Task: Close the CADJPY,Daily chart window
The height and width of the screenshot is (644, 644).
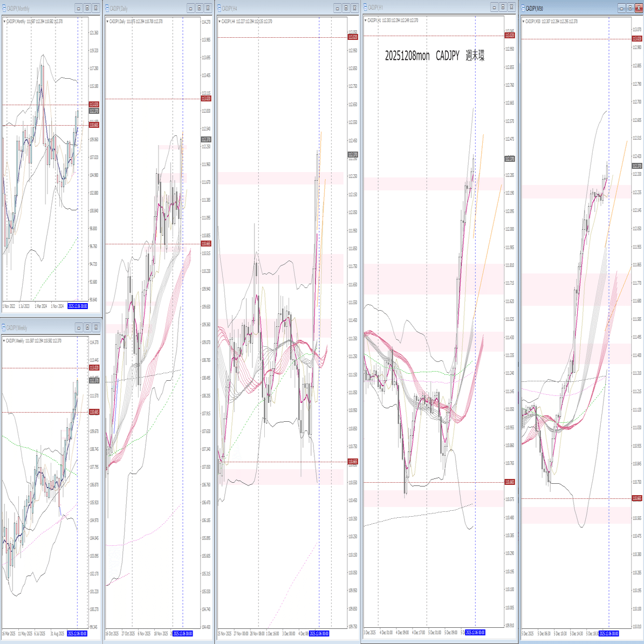Action: click(208, 8)
